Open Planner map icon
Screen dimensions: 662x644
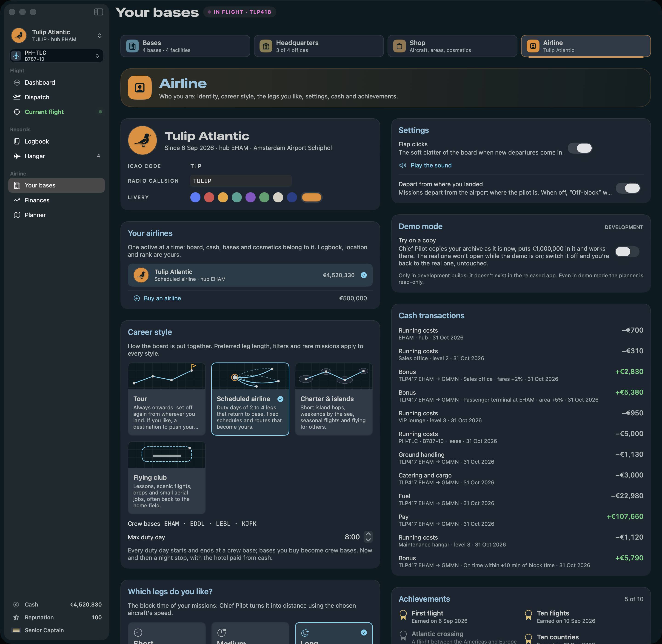[17, 215]
